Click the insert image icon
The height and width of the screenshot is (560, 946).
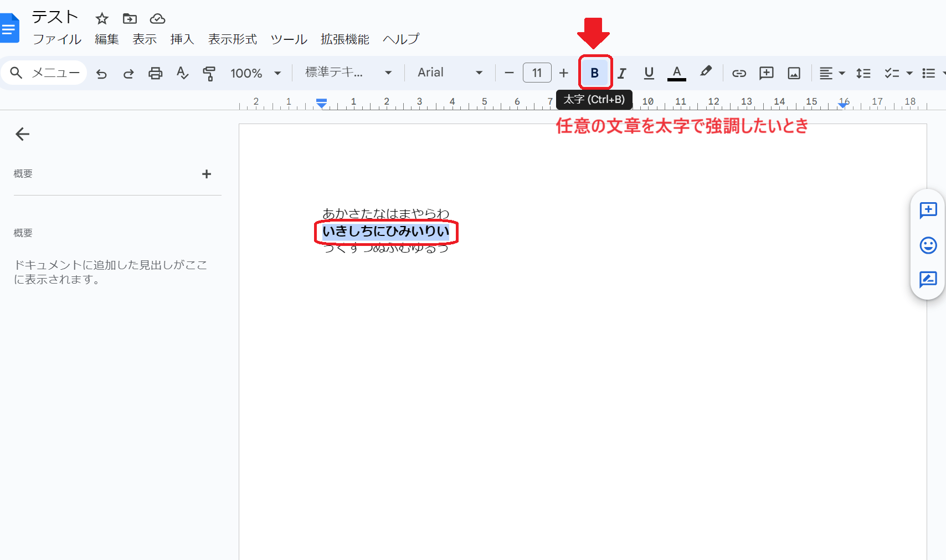(794, 73)
